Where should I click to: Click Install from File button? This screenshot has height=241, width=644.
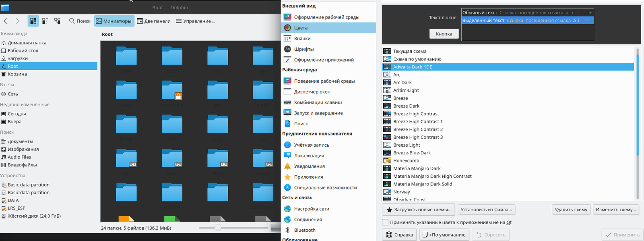pyautogui.click(x=486, y=210)
